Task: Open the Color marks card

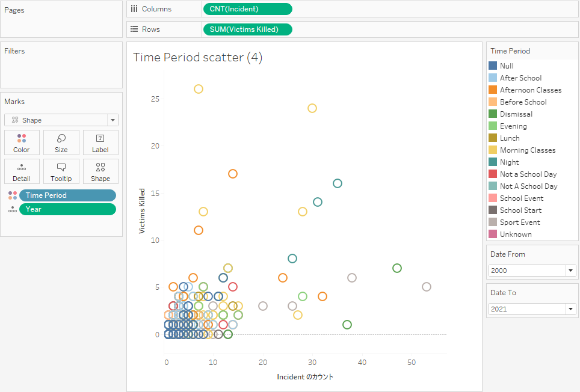Action: (x=22, y=142)
